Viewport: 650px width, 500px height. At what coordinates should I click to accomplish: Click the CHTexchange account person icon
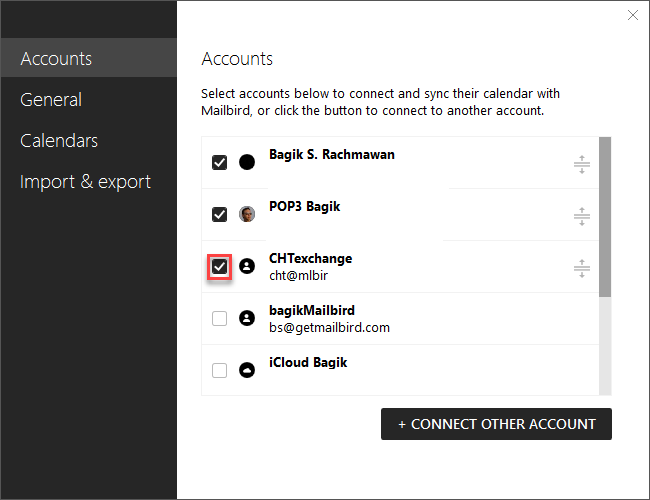(247, 266)
